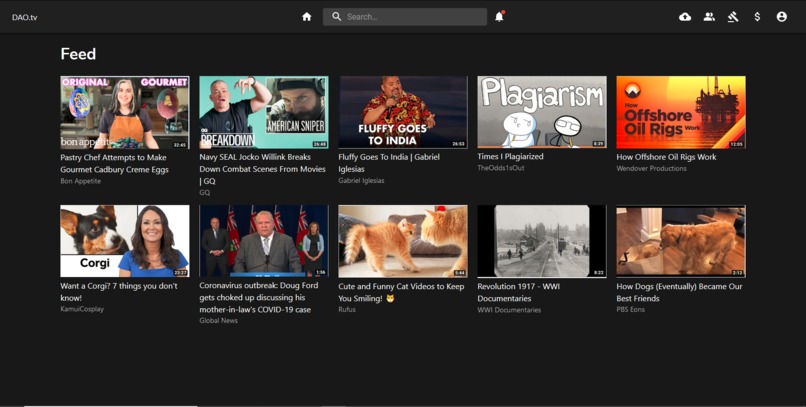Open the Plagiarism video thumbnail
Image resolution: width=806 pixels, height=407 pixels.
tap(542, 113)
